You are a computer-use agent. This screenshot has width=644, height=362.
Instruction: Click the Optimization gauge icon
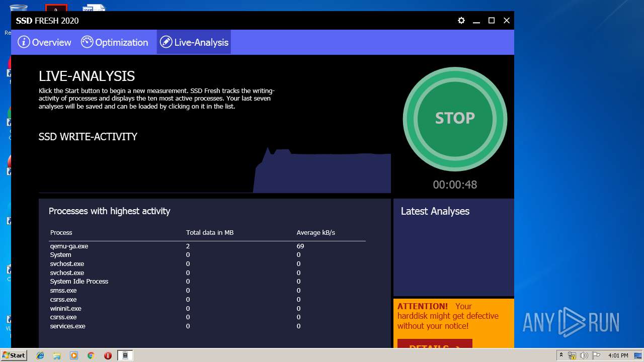pos(87,42)
